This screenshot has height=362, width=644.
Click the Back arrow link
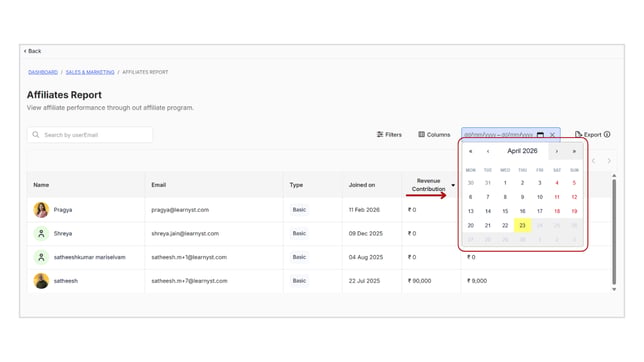pos(32,51)
